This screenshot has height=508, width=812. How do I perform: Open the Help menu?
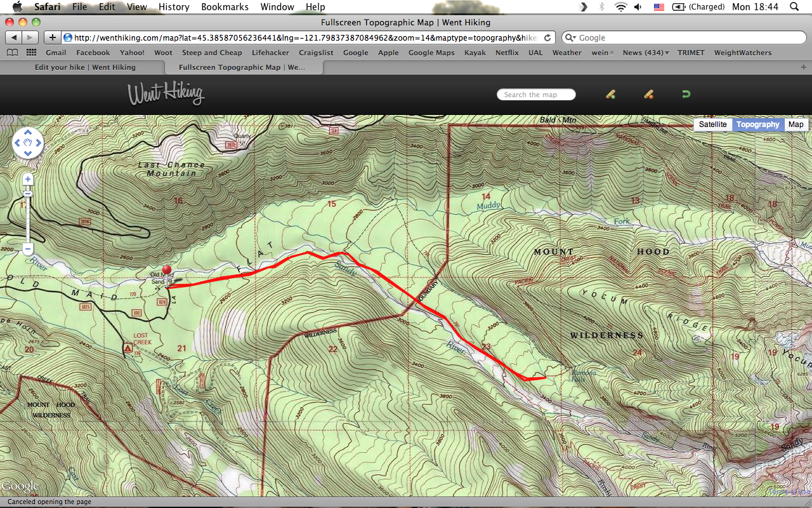point(315,7)
